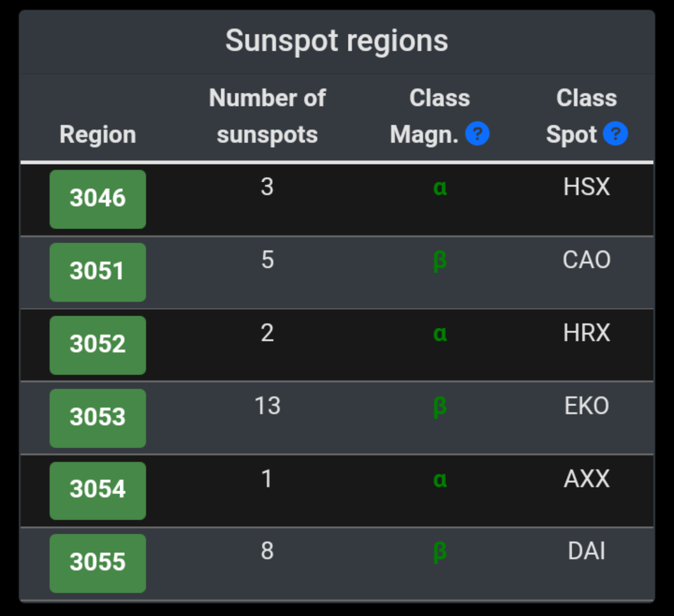
Task: Open sunspot region 3055
Action: [98, 563]
